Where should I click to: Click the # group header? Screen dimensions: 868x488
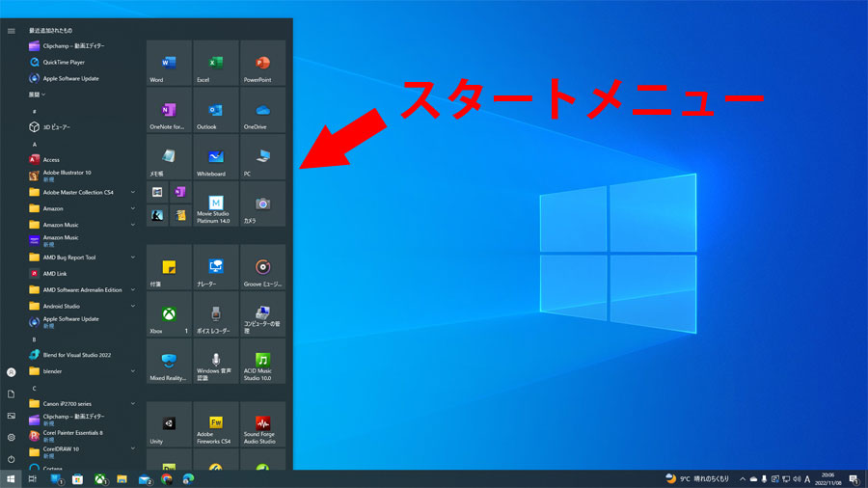click(35, 111)
